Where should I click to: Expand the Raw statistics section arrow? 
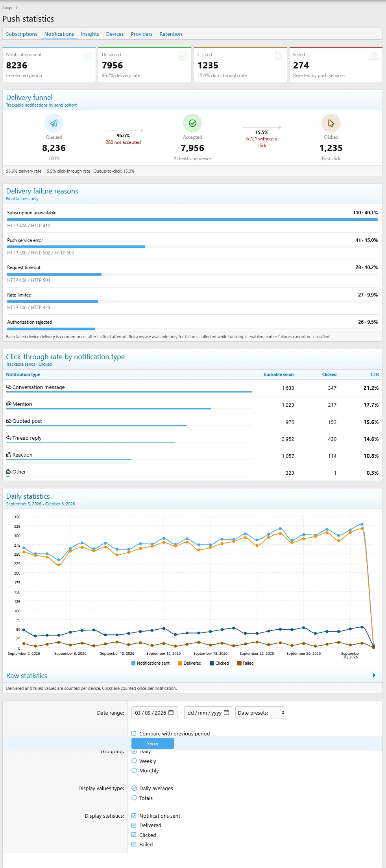point(374,675)
